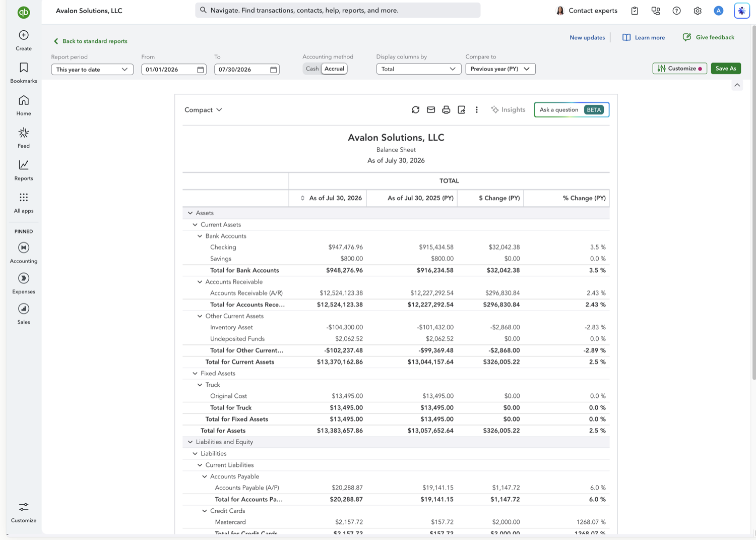Click the clipboard tasks icon in header
756x540 pixels.
635,11
